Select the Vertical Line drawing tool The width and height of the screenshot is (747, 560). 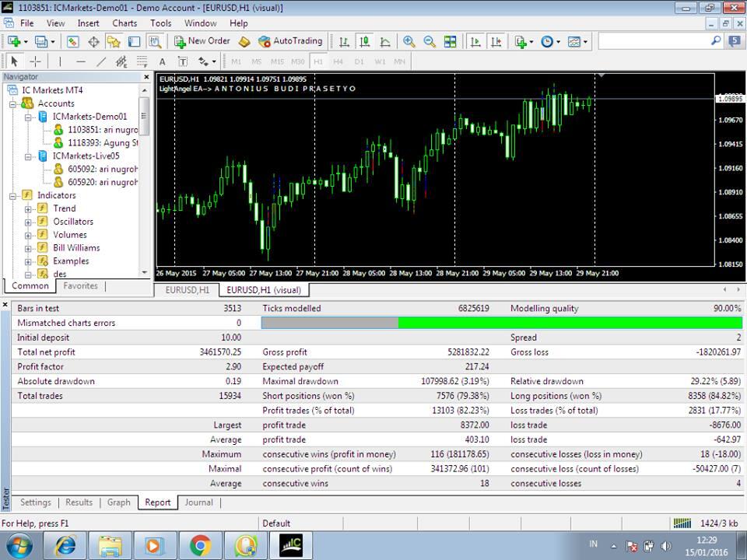(x=60, y=61)
